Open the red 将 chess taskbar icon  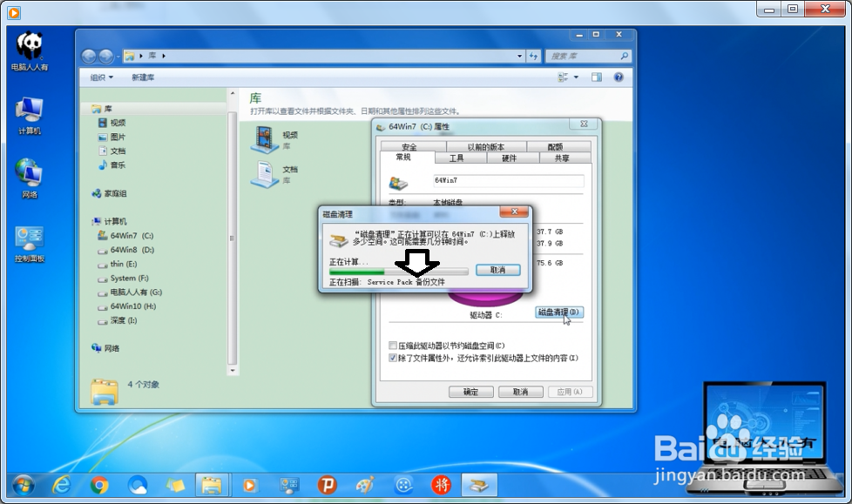[x=441, y=485]
